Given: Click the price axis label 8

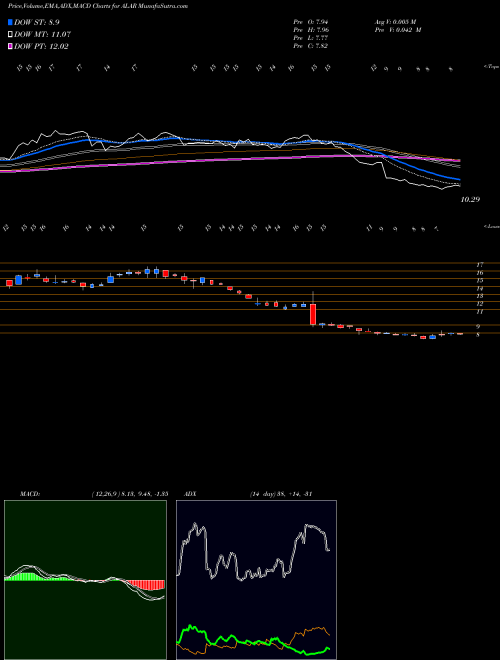Looking at the screenshot, I should (478, 335).
